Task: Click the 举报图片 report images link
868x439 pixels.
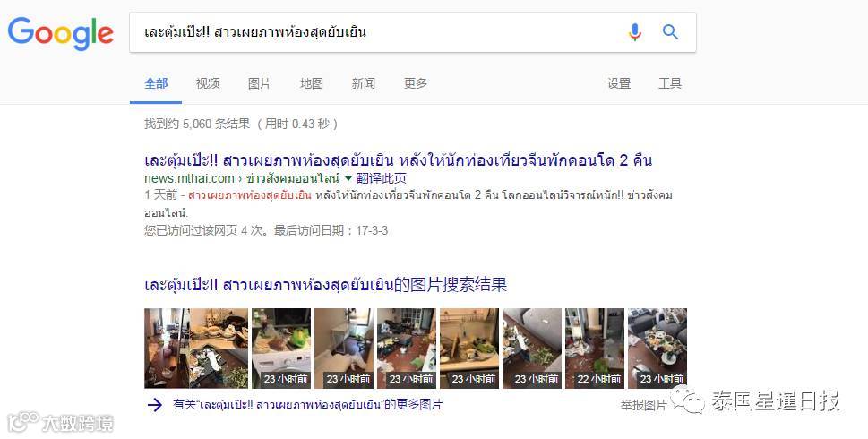Action: 644,405
